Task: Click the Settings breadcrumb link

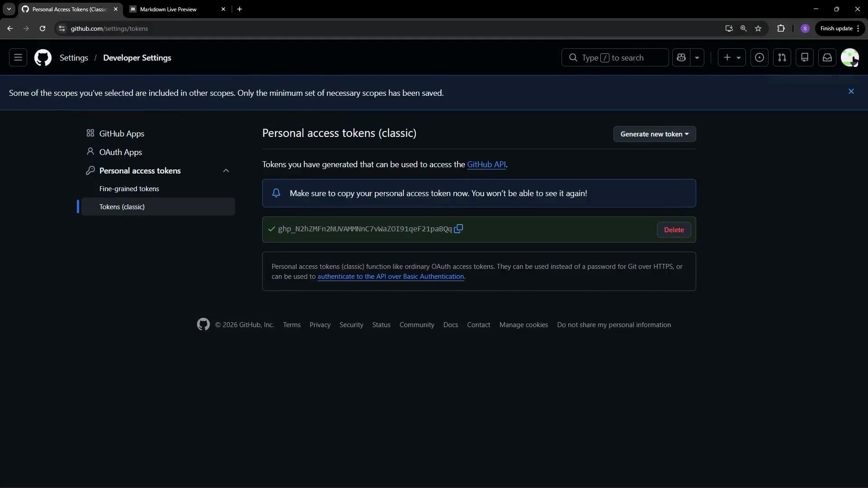Action: (74, 57)
